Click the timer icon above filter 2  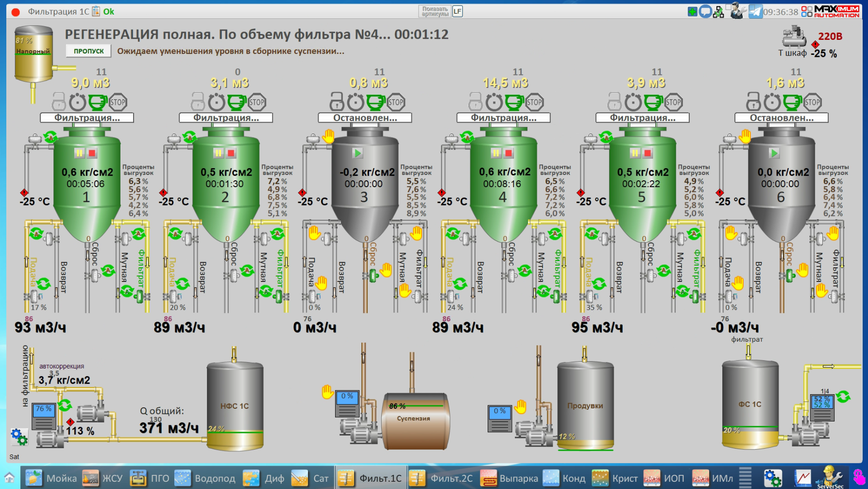(x=217, y=102)
